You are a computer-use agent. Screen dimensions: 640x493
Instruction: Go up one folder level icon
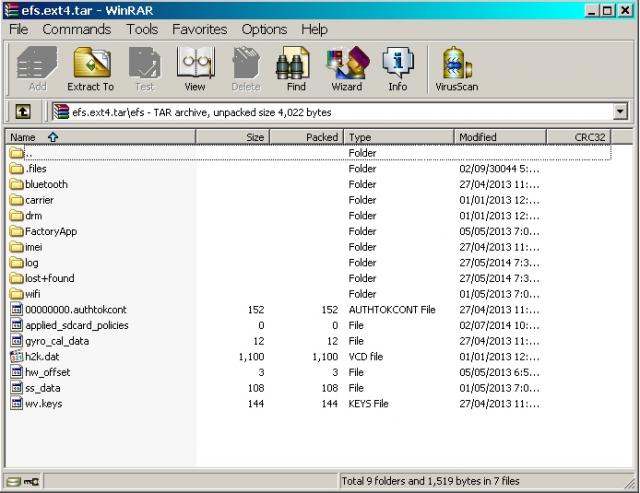pyautogui.click(x=22, y=112)
